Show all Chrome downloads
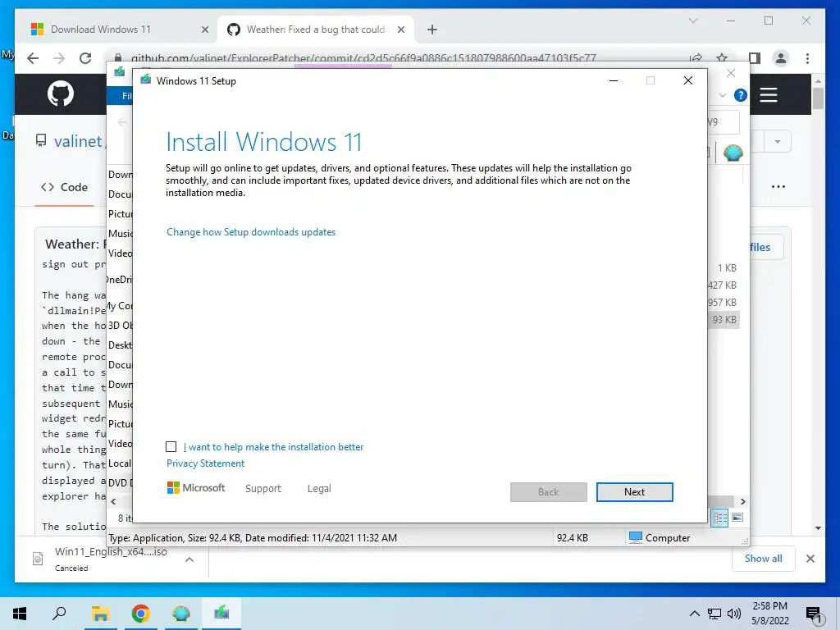Image resolution: width=840 pixels, height=630 pixels. (x=764, y=558)
